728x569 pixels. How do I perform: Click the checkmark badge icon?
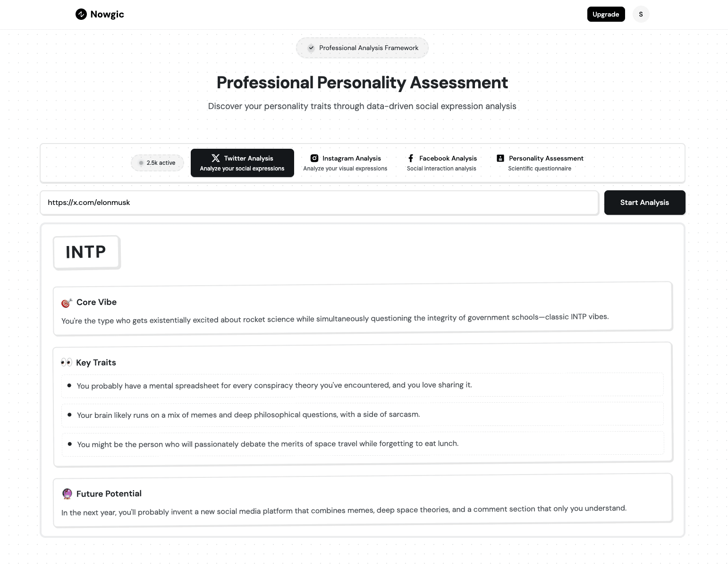[x=311, y=48]
